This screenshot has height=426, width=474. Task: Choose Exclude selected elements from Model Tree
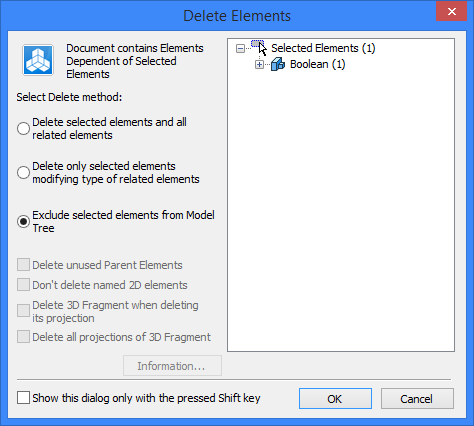click(x=23, y=222)
